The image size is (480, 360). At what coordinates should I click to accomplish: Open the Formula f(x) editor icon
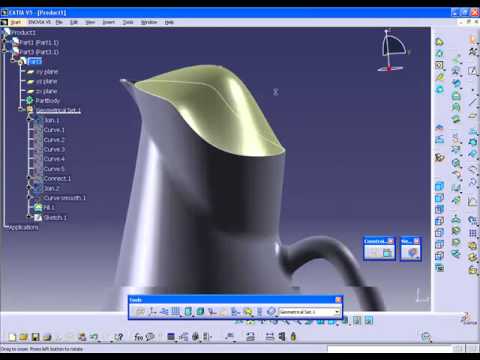click(x=138, y=337)
